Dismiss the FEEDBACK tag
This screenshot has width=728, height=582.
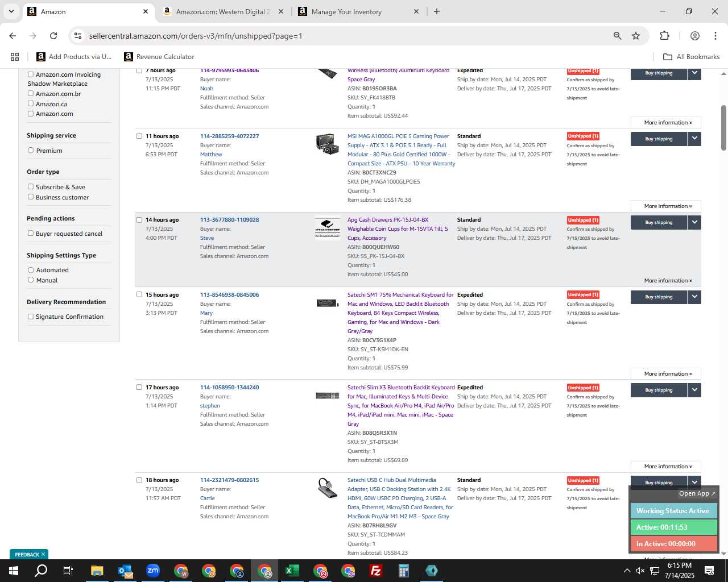[x=43, y=554]
